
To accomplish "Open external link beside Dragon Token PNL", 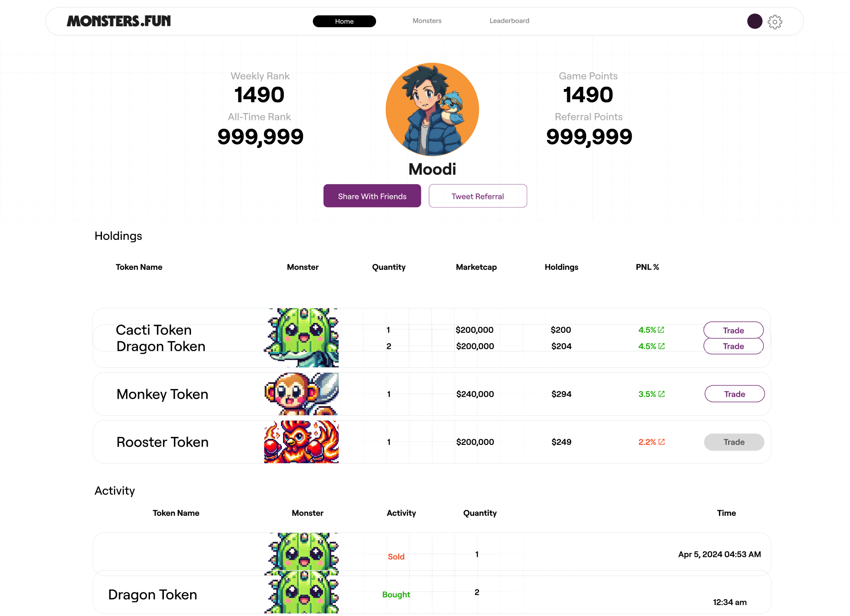I will [662, 346].
